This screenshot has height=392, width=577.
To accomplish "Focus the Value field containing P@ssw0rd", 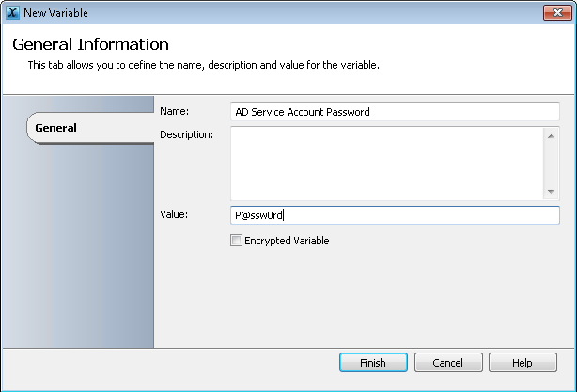I will coord(395,215).
